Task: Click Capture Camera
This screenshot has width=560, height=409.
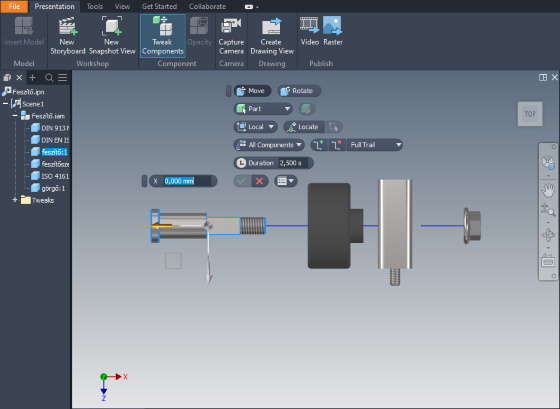Action: coord(231,35)
